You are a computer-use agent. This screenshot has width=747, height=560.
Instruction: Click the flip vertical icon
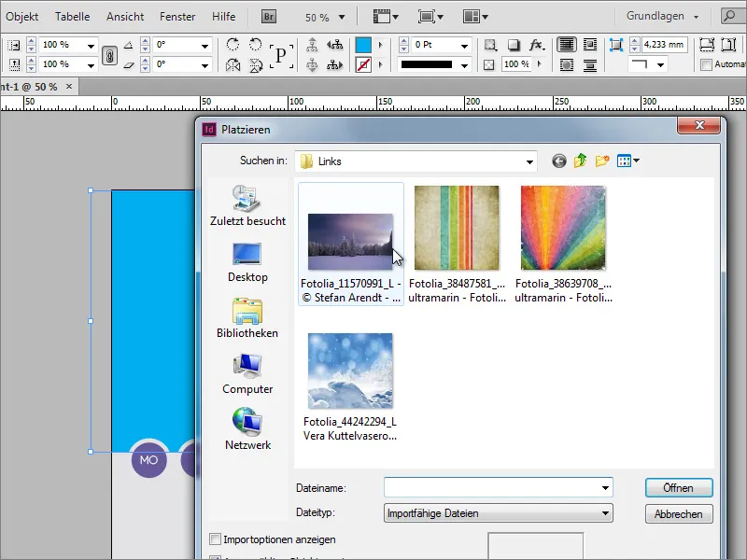coord(256,64)
